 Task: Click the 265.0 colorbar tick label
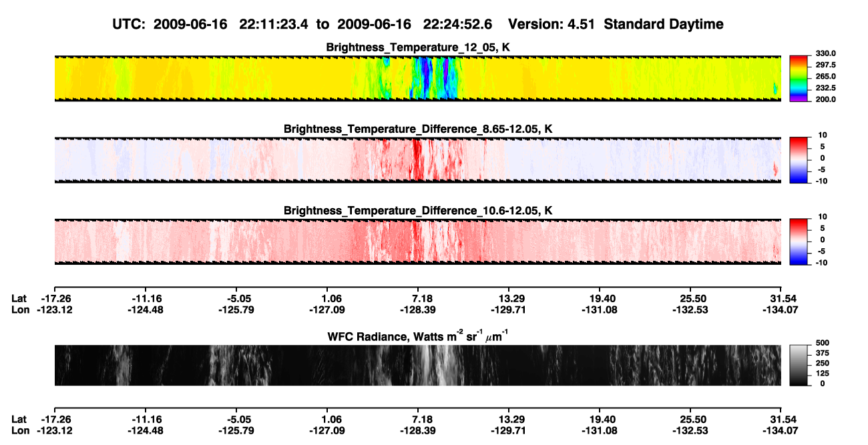pyautogui.click(x=825, y=76)
